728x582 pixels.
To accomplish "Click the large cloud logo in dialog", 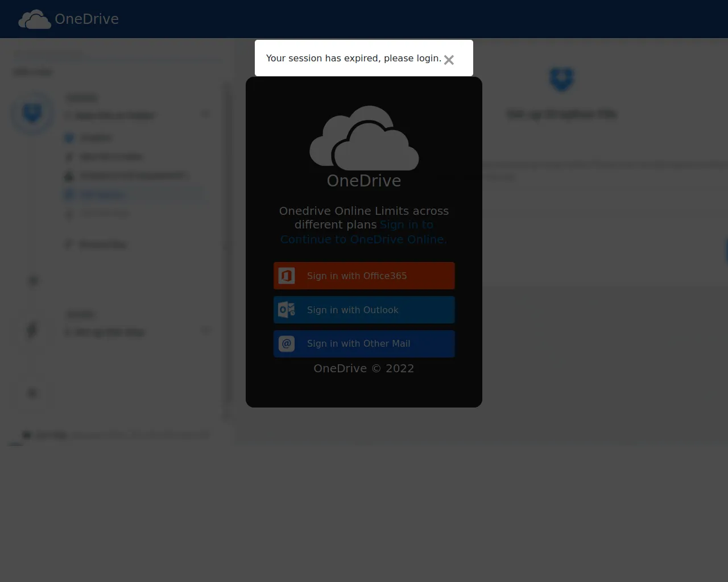I will pyautogui.click(x=364, y=138).
